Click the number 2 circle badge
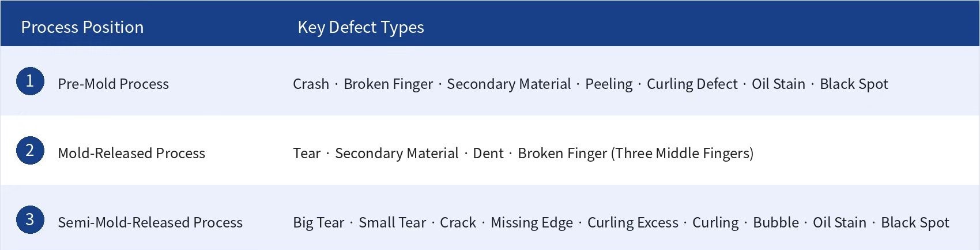The height and width of the screenshot is (250, 980). 30,150
